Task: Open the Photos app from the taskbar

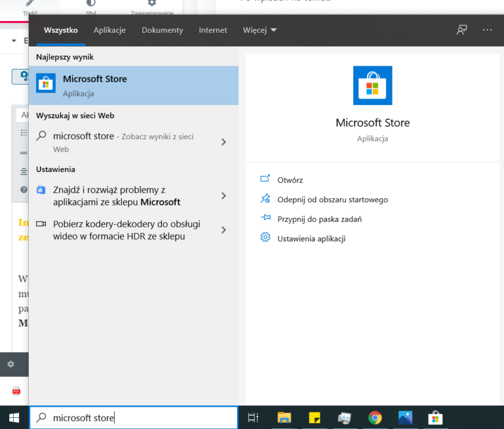Action: (x=405, y=418)
